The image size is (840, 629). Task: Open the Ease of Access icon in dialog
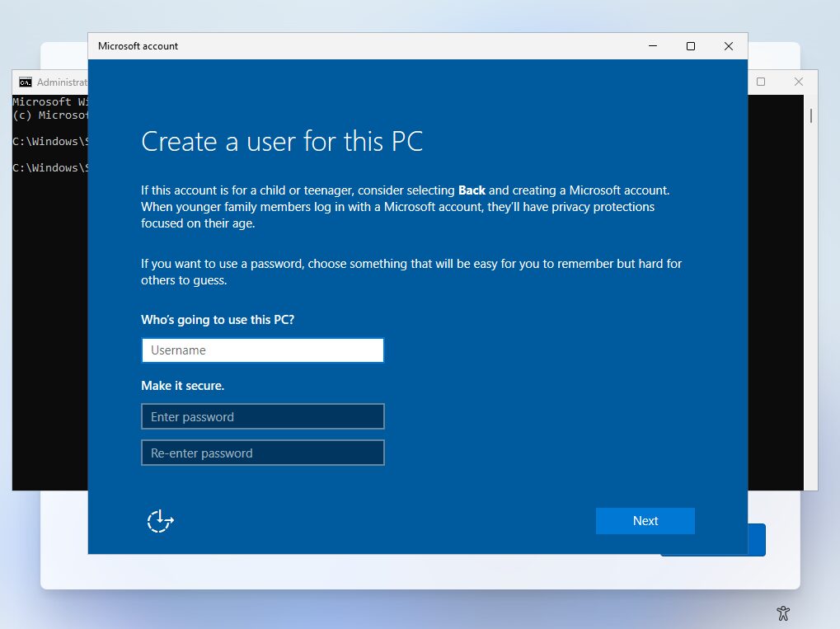[160, 521]
